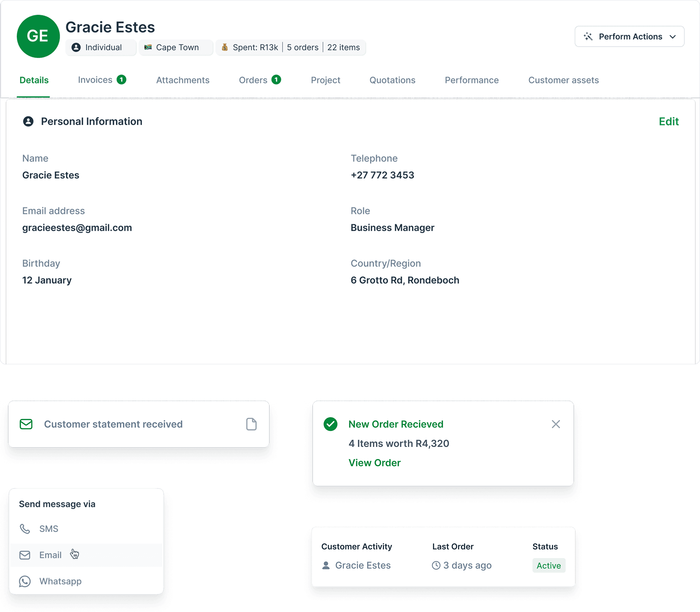The height and width of the screenshot is (612, 700).
Task: Click the document icon on statement card
Action: (x=251, y=424)
